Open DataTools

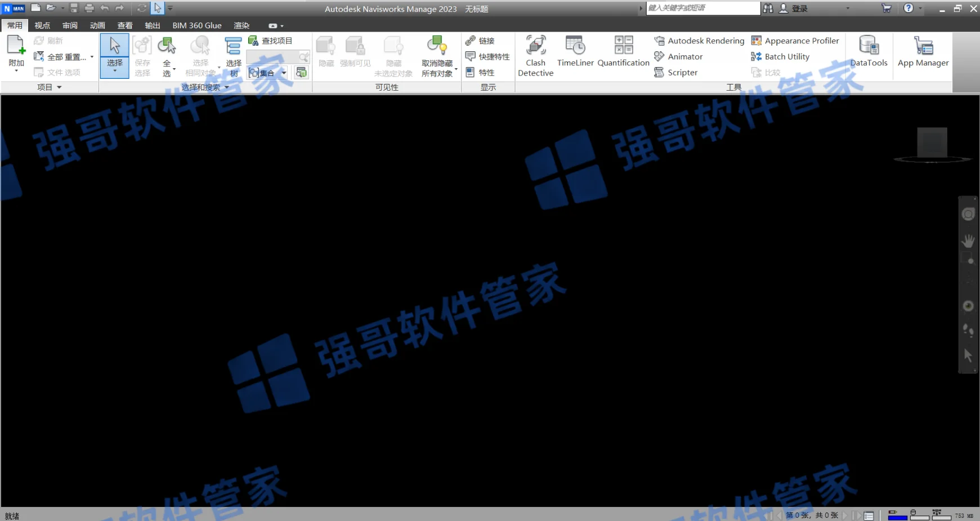869,51
